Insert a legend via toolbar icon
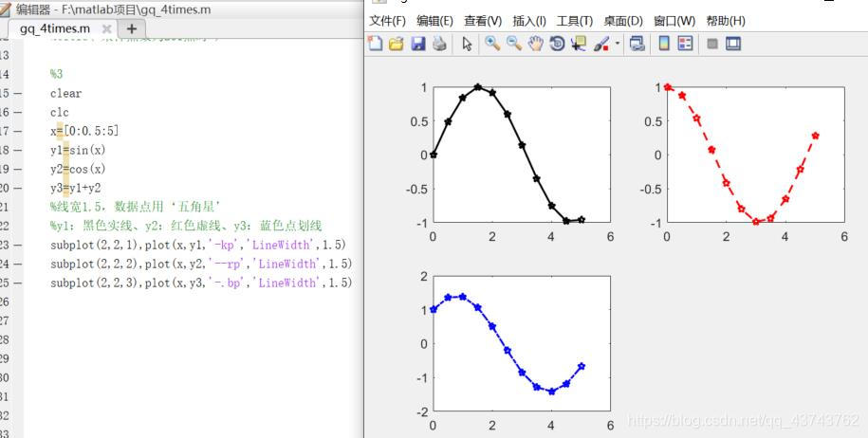Viewport: 868px width, 438px height. [x=685, y=44]
